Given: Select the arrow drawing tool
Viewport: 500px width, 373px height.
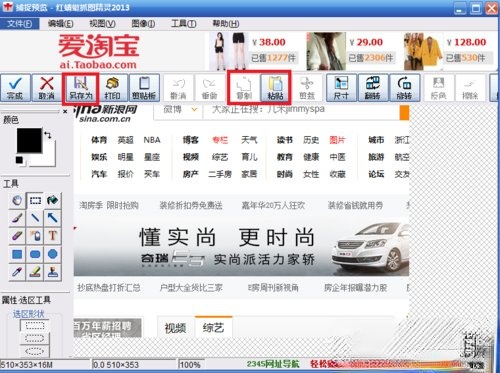Looking at the screenshot, I should point(53,218).
